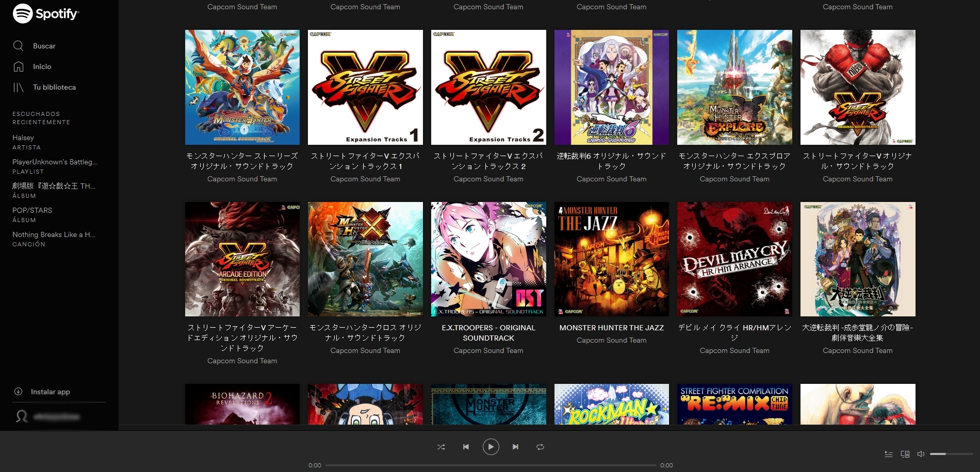Open the user profile avatar icon

[22, 416]
